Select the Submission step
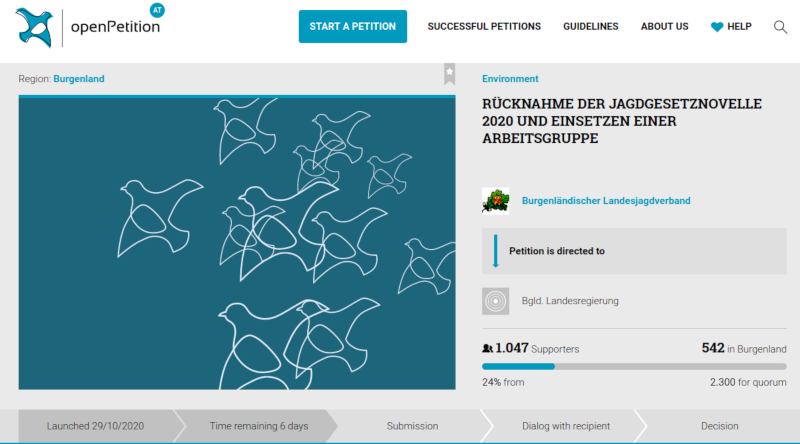The width and height of the screenshot is (800, 444). 412,426
